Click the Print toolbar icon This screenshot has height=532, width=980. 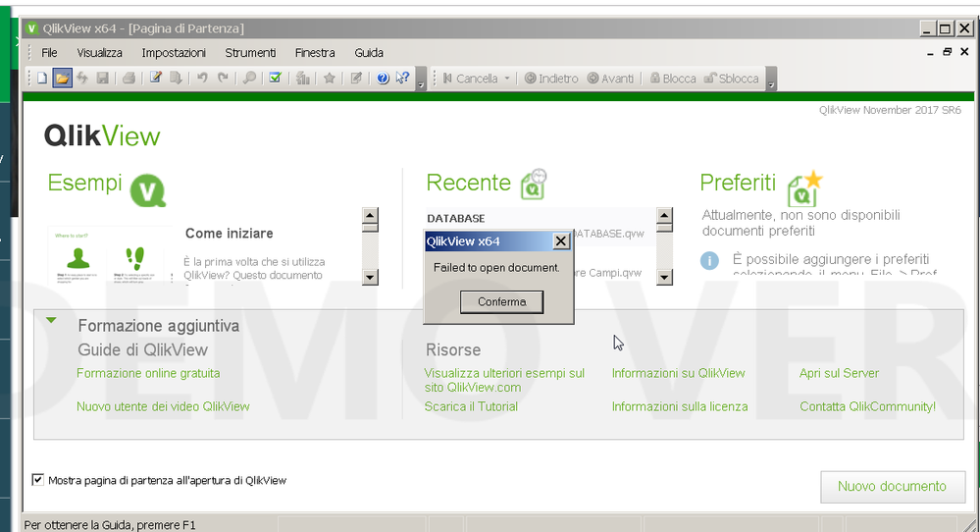(x=129, y=79)
